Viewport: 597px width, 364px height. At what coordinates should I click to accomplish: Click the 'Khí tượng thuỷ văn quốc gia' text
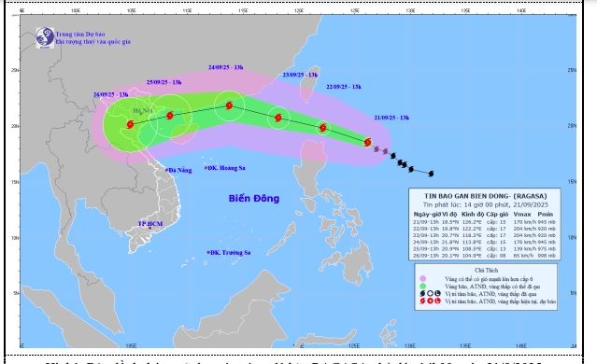pos(92,42)
